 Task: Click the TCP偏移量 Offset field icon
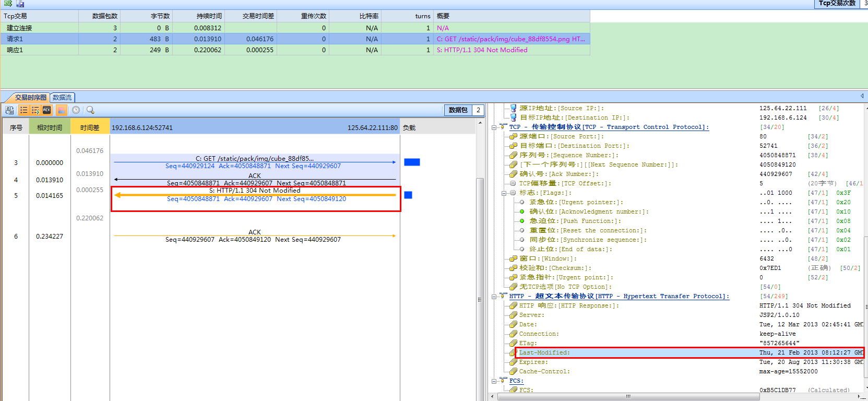(x=513, y=183)
